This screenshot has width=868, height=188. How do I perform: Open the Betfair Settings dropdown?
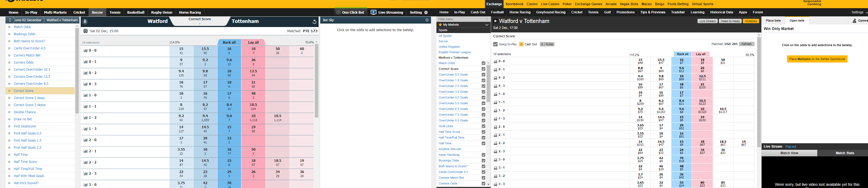[x=859, y=13]
